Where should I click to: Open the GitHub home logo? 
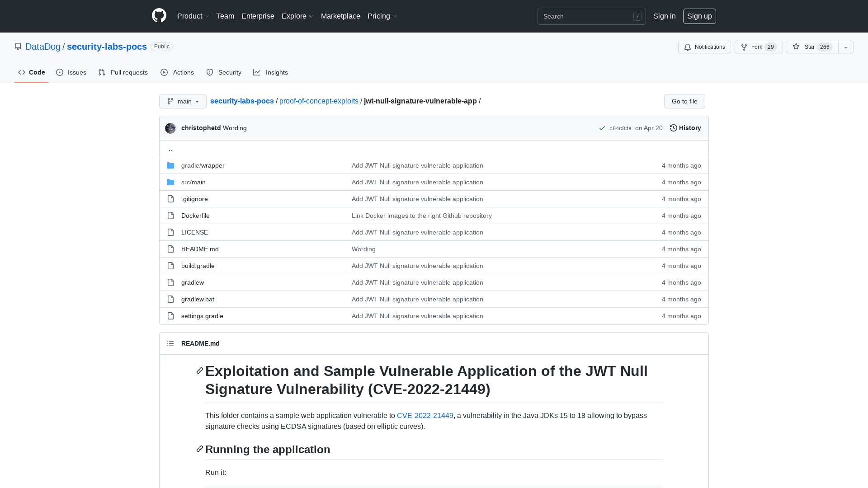[x=159, y=16]
